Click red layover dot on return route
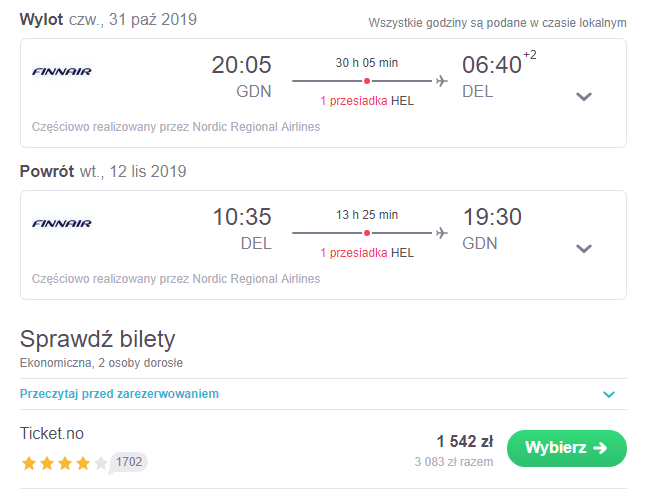This screenshot has height=489, width=648. click(367, 233)
